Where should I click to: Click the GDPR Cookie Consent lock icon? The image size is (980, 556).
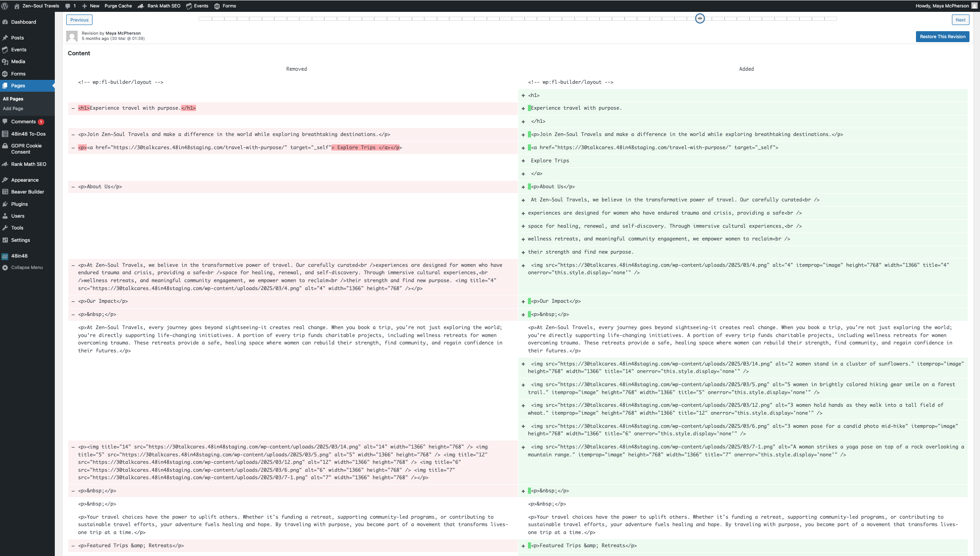pos(5,146)
